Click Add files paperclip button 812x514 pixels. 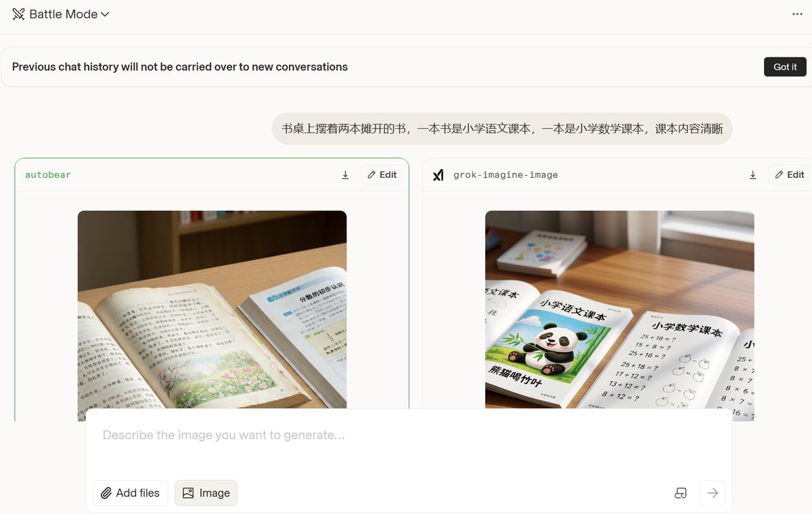(x=131, y=493)
